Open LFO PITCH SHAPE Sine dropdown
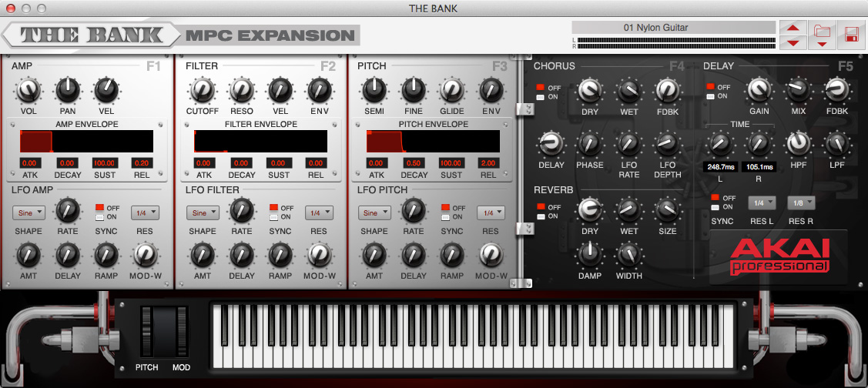 [x=374, y=212]
